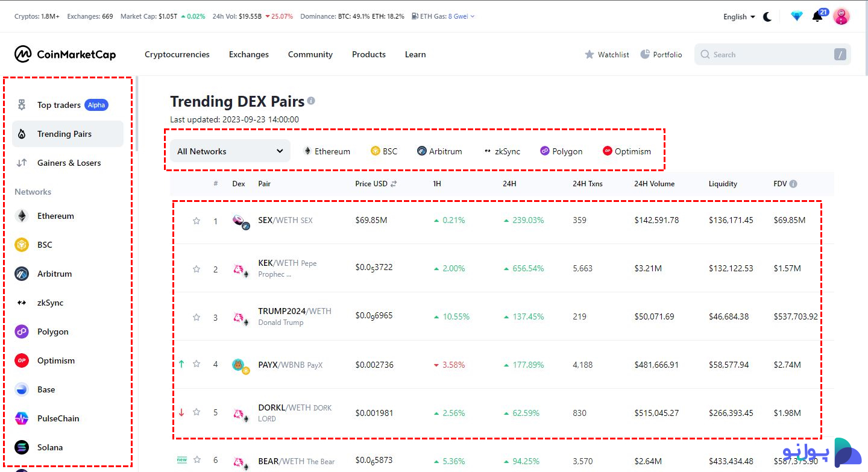Click the Alpha badge next to Top traders
Screen dimensions: 868x472
pos(96,105)
